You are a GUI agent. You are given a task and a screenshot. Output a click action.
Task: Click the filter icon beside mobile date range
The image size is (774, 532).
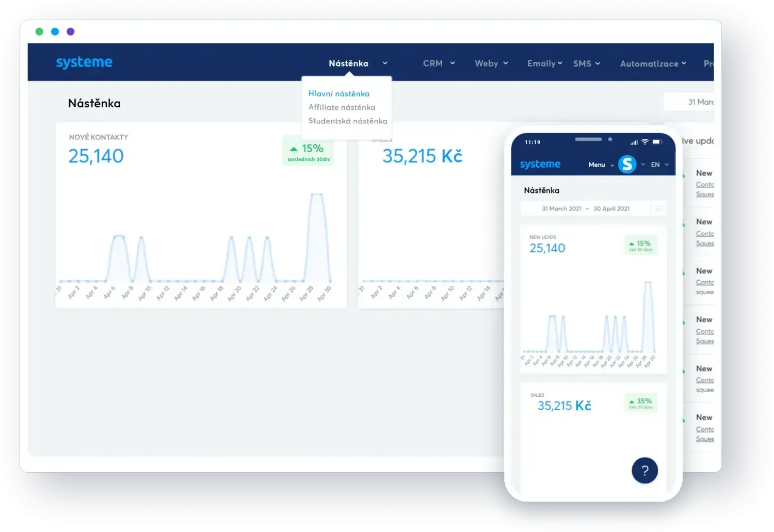[x=658, y=208]
